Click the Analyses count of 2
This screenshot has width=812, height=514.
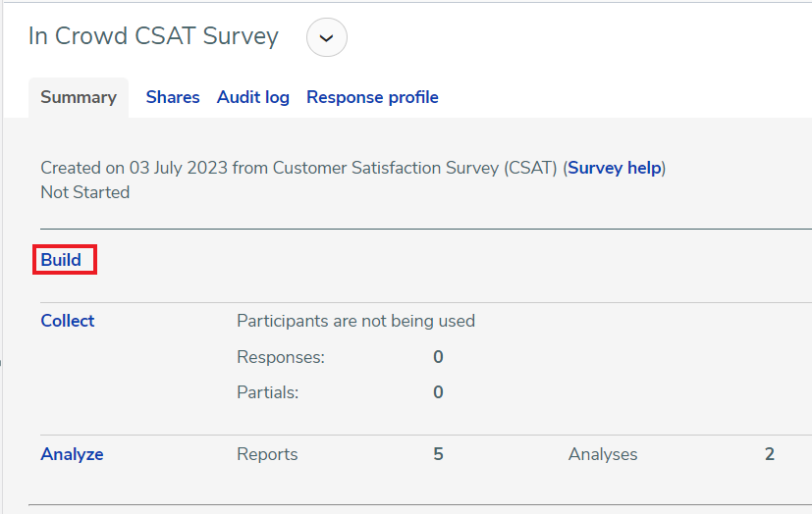click(770, 454)
